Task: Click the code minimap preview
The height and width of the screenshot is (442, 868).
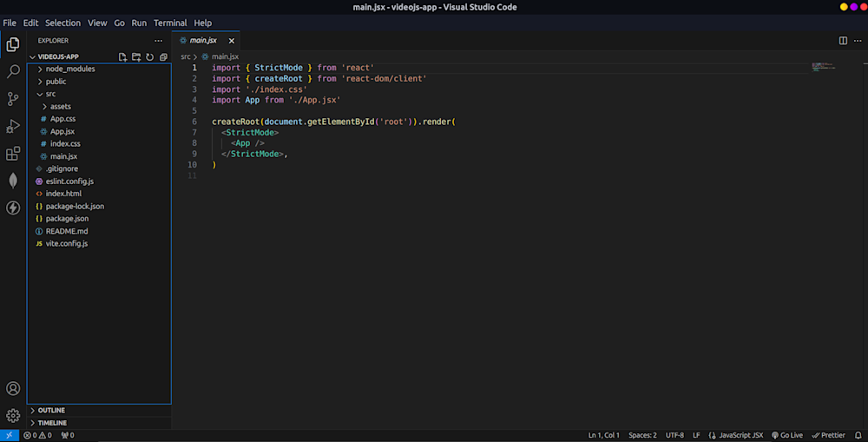Action: (x=823, y=67)
